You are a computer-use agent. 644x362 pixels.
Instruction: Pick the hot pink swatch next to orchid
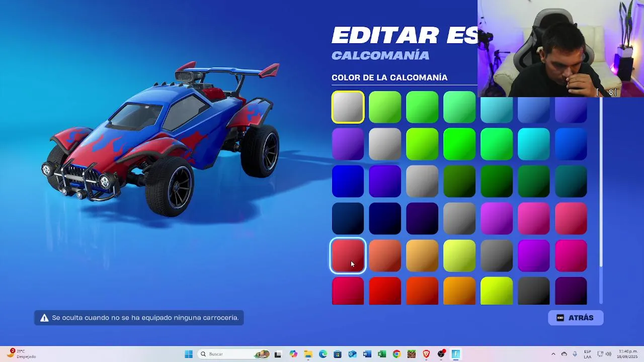click(x=534, y=219)
